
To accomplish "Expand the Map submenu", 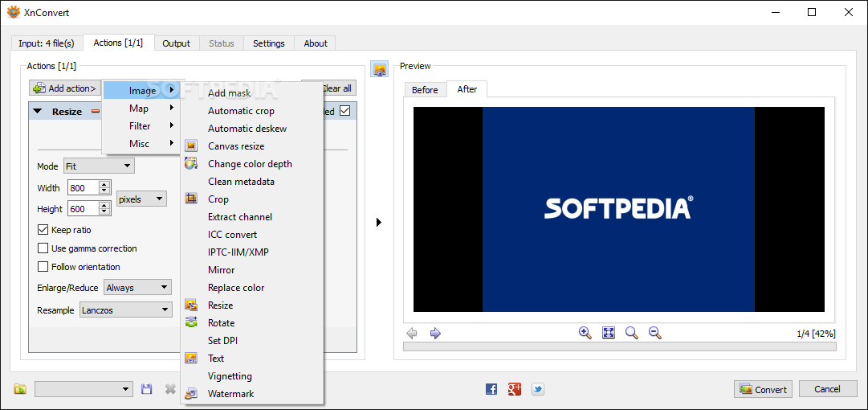I will point(141,108).
